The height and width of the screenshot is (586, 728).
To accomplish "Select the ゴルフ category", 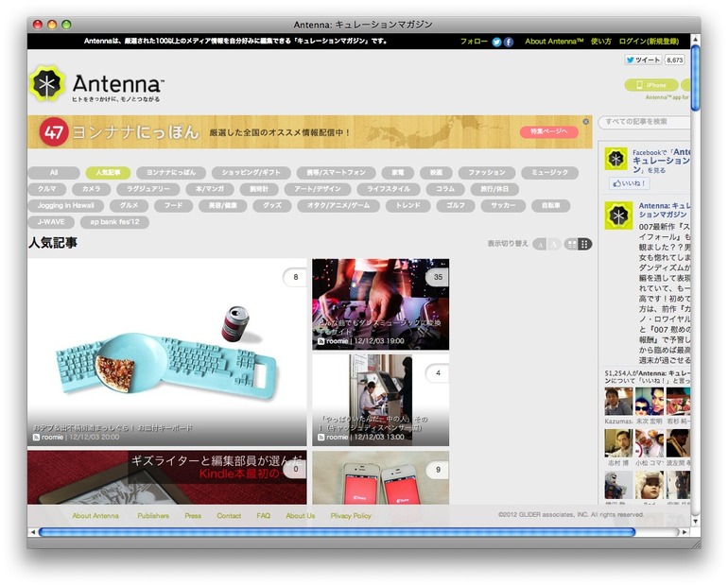I will pos(456,205).
